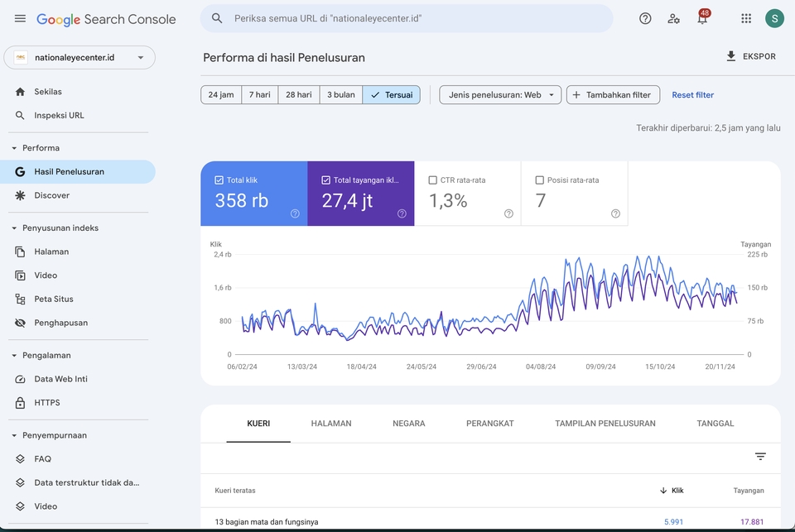Screen dimensions: 795x532
Task: Open Jenis penelusuran: Web dropdown
Action: 500,95
